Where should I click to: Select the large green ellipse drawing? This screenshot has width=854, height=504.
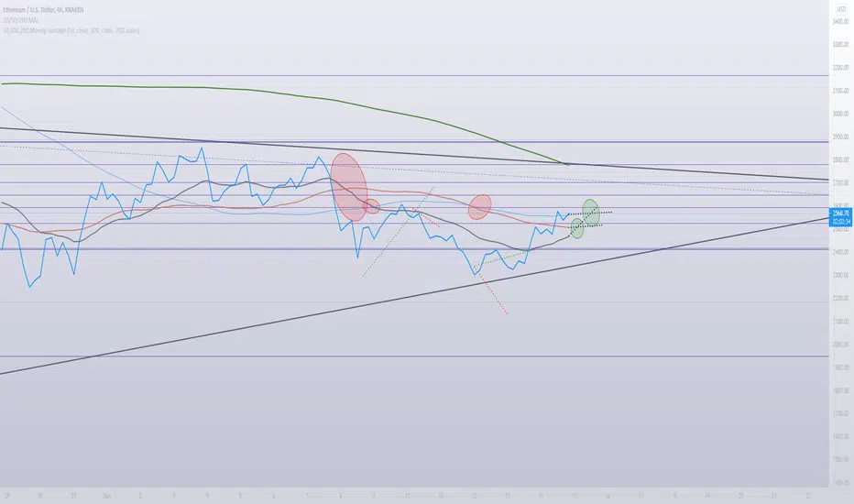coord(591,213)
